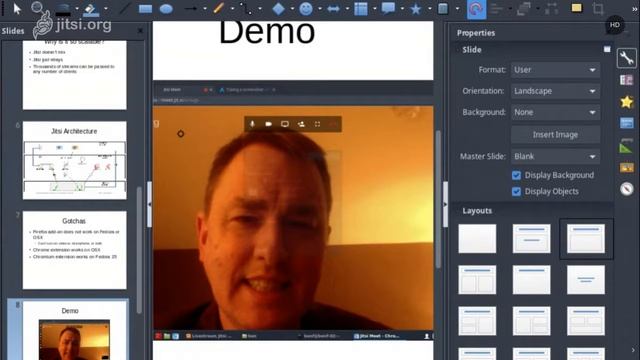Hide the sidebar with collapse handle
This screenshot has width=640, height=360.
[445, 204]
